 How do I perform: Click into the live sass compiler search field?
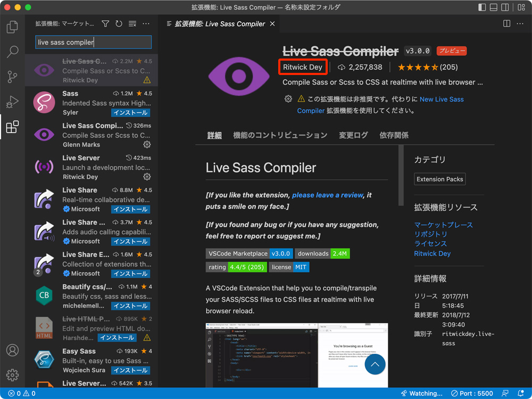click(93, 42)
